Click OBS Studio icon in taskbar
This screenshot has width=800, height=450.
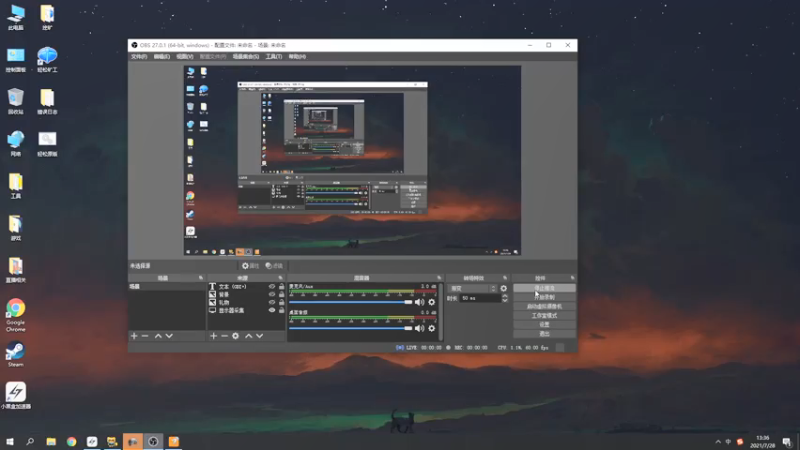tap(153, 442)
